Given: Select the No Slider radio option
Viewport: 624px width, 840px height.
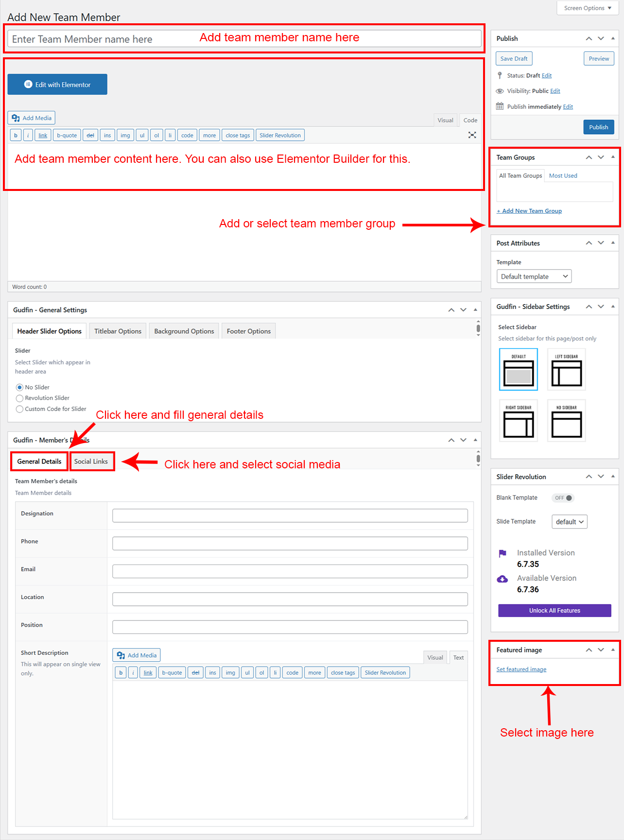Looking at the screenshot, I should 19,387.
